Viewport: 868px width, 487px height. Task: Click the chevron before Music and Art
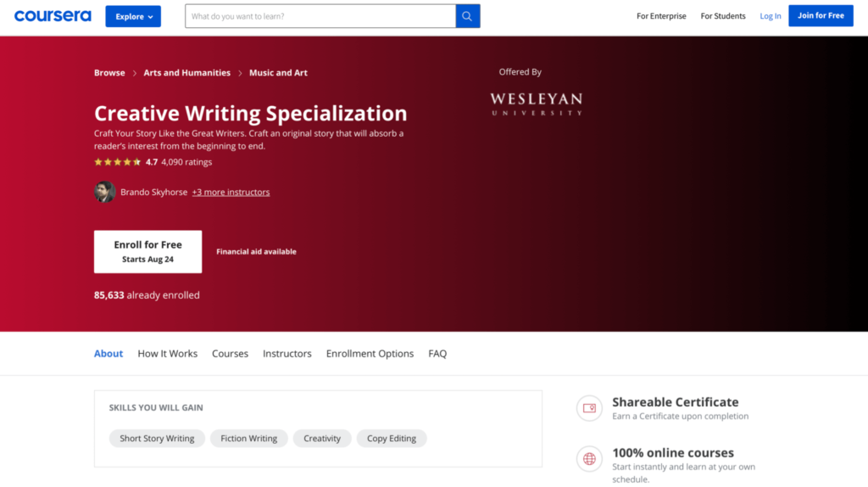pos(240,73)
